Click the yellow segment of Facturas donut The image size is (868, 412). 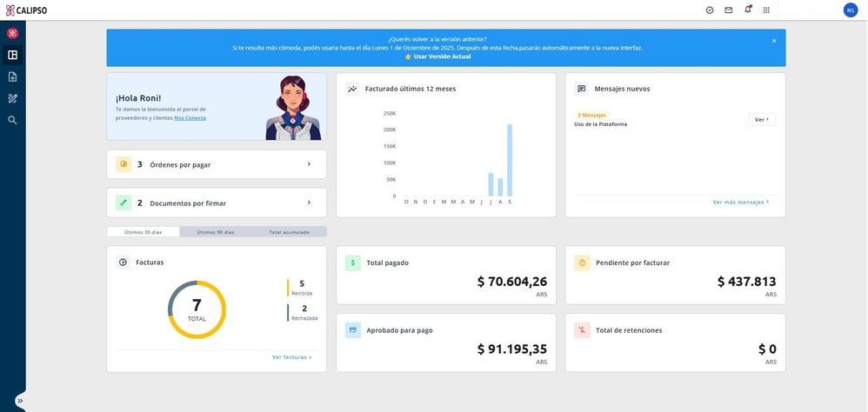pyautogui.click(x=217, y=330)
